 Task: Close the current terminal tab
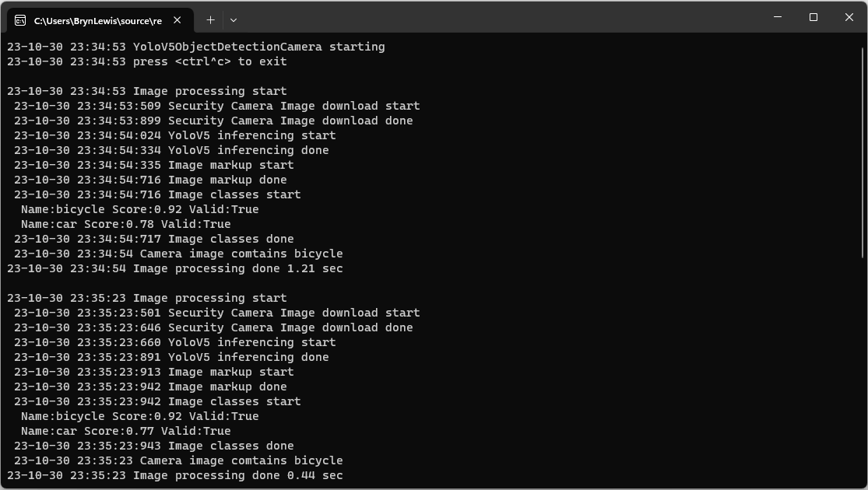pyautogui.click(x=178, y=20)
